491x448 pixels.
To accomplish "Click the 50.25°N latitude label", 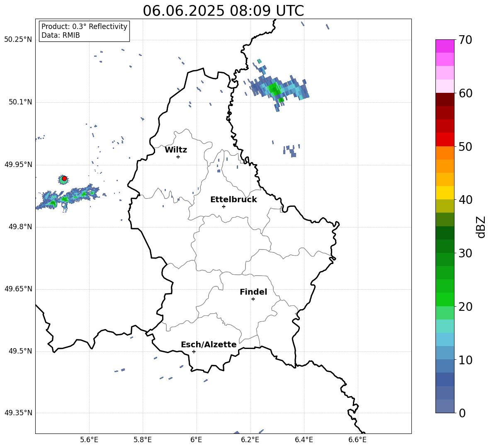I will tap(18, 40).
